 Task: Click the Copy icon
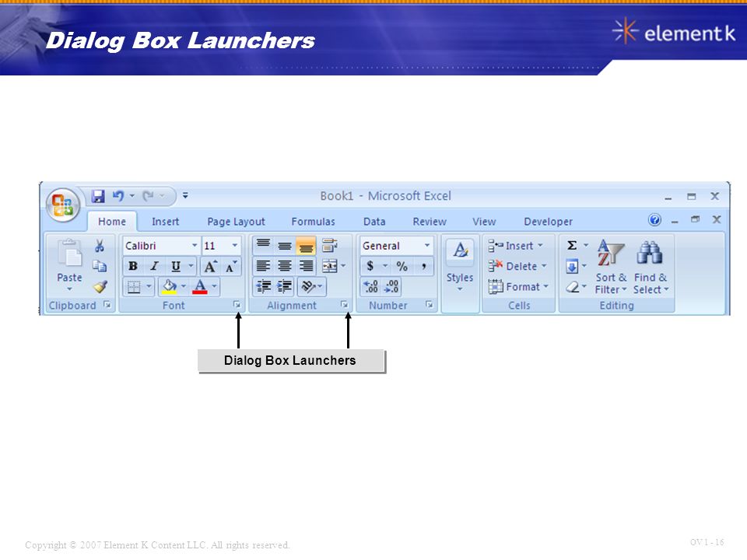pyautogui.click(x=99, y=266)
